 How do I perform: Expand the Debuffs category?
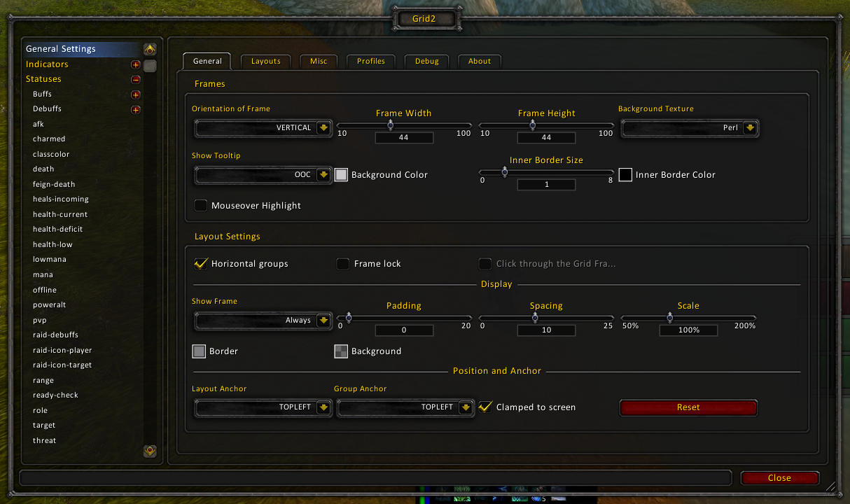coord(136,109)
